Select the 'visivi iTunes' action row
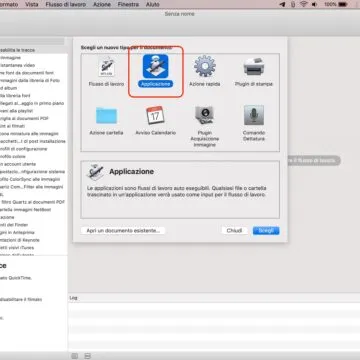Viewport: 360px width, 360px height. click(x=34, y=248)
